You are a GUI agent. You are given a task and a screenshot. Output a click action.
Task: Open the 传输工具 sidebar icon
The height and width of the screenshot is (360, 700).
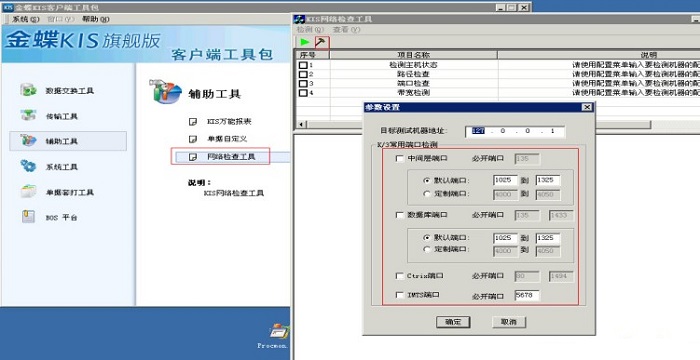click(29, 116)
